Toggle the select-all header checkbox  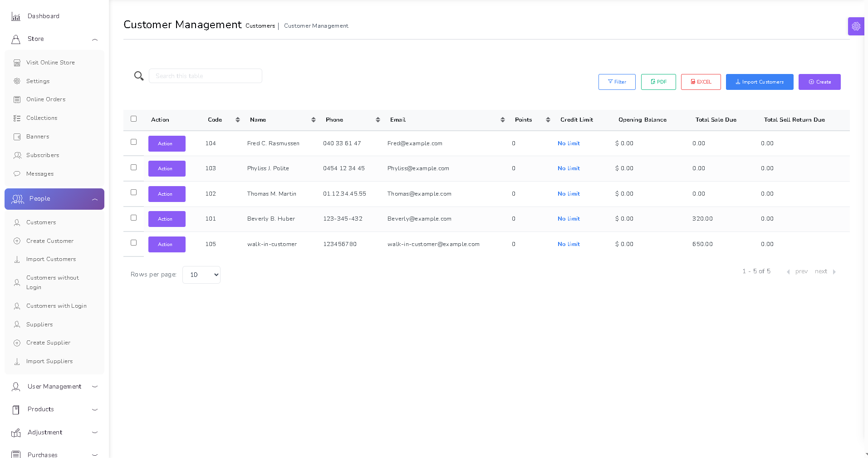pyautogui.click(x=133, y=119)
